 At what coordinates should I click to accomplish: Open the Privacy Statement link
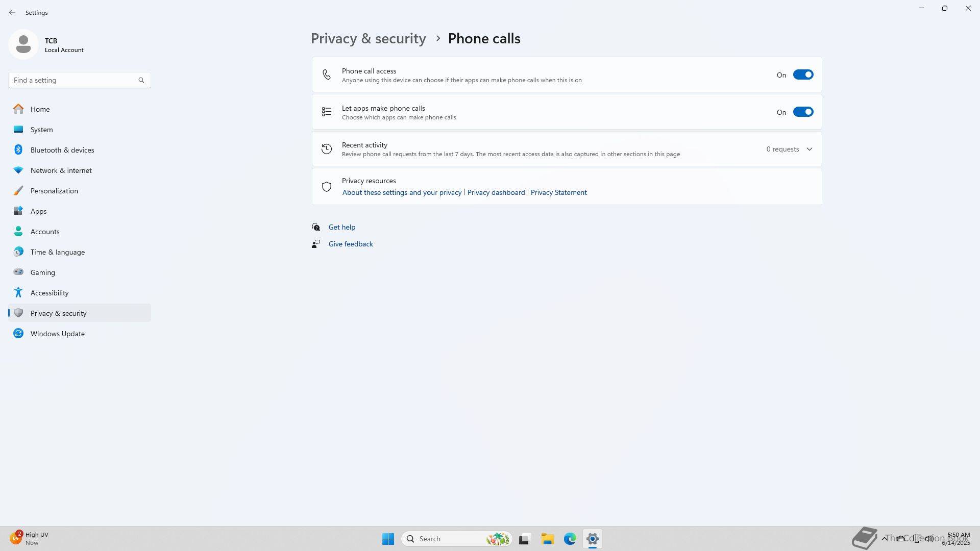coord(558,192)
